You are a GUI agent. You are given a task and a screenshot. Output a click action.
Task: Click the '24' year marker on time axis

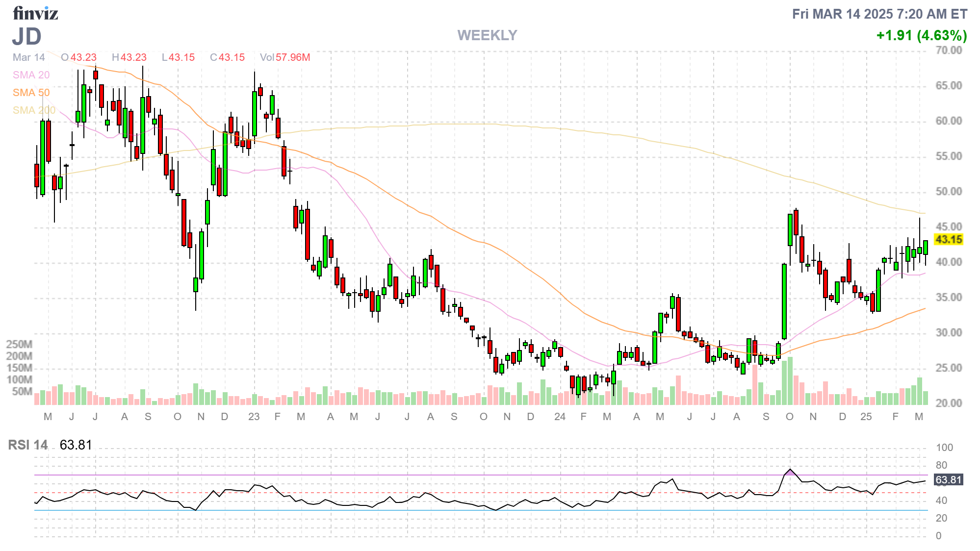click(x=560, y=417)
